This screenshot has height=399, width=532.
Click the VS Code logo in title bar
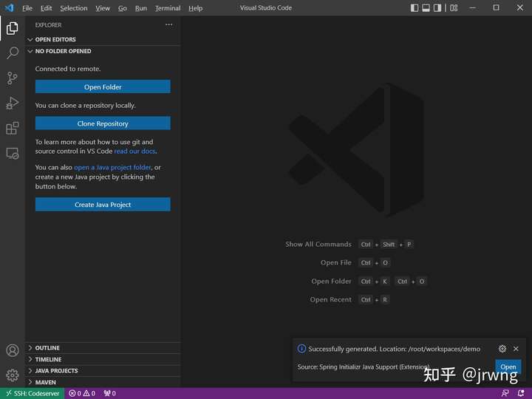pyautogui.click(x=9, y=7)
